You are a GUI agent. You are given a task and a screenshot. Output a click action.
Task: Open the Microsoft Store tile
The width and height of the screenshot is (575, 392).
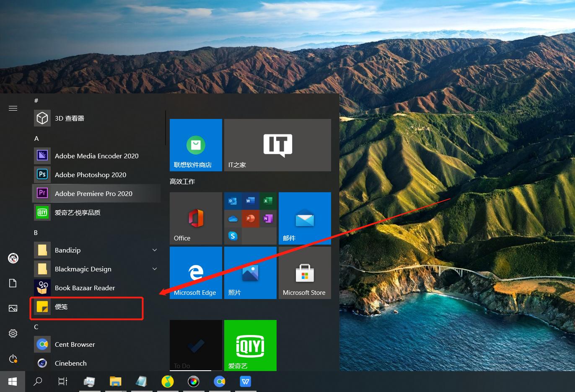pyautogui.click(x=305, y=273)
